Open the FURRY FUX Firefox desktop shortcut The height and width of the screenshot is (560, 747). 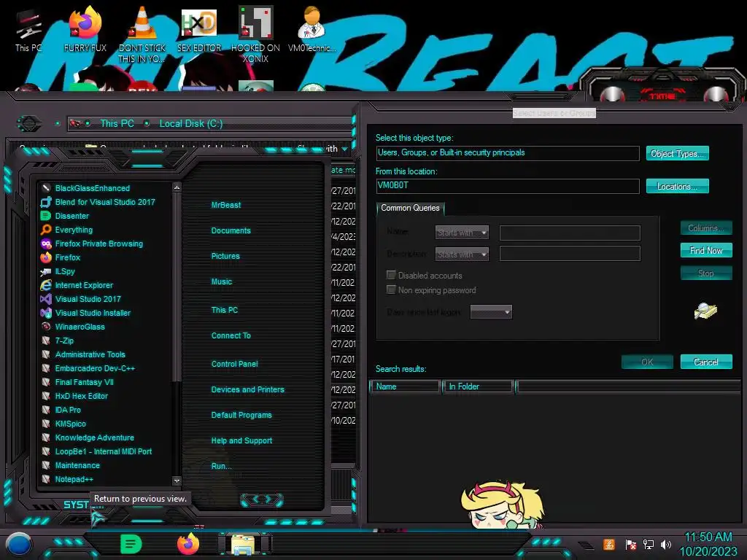coord(85,29)
